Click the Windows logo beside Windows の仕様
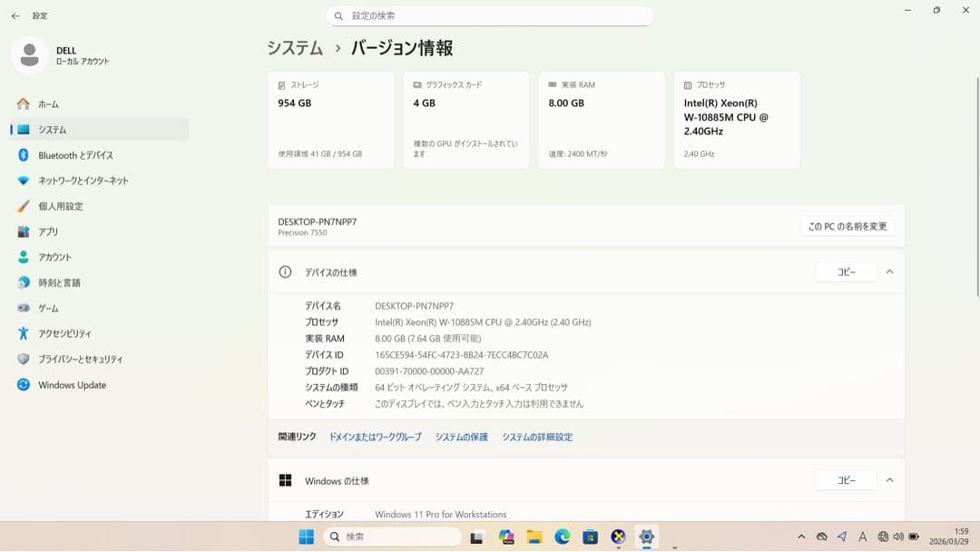 point(285,480)
